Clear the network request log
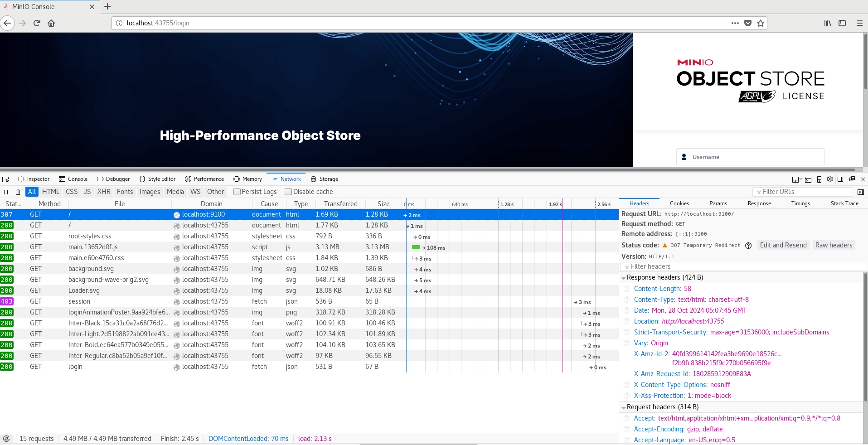 (x=18, y=192)
